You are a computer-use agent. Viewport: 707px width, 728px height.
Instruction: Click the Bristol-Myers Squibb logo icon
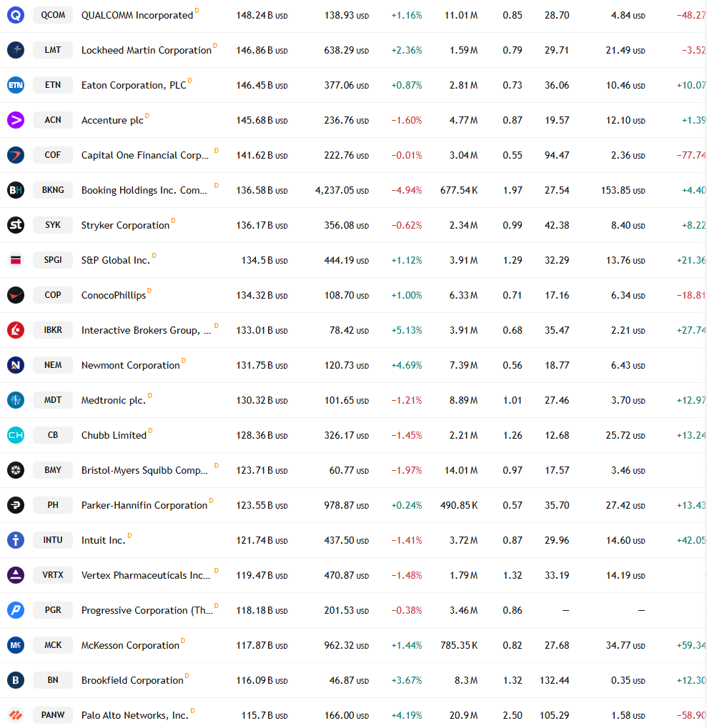pyautogui.click(x=16, y=470)
